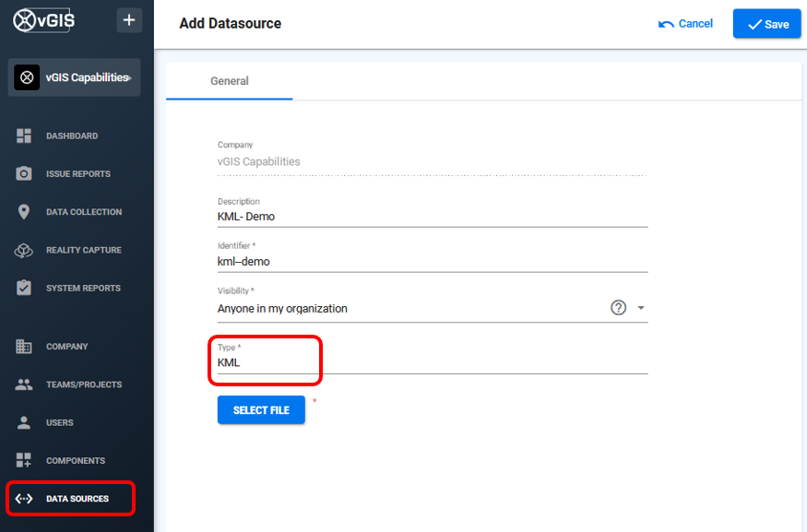This screenshot has width=807, height=532.
Task: Click the Save checkmark icon
Action: [x=754, y=24]
